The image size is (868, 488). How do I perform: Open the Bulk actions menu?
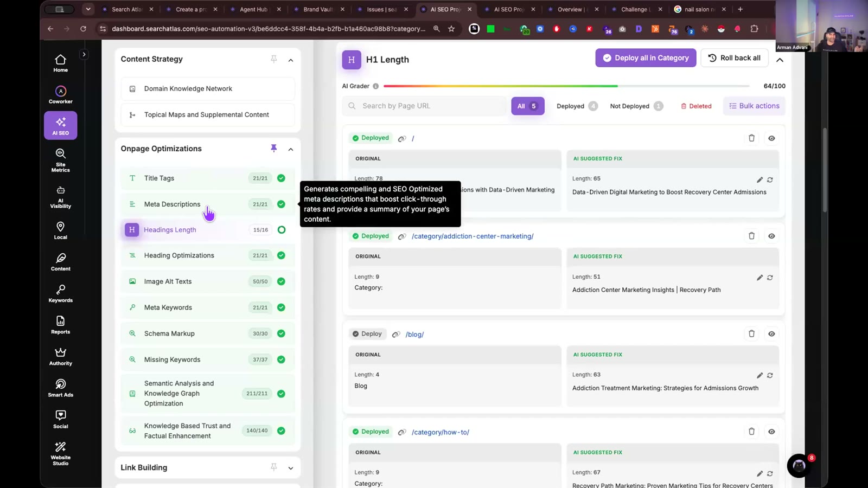754,106
